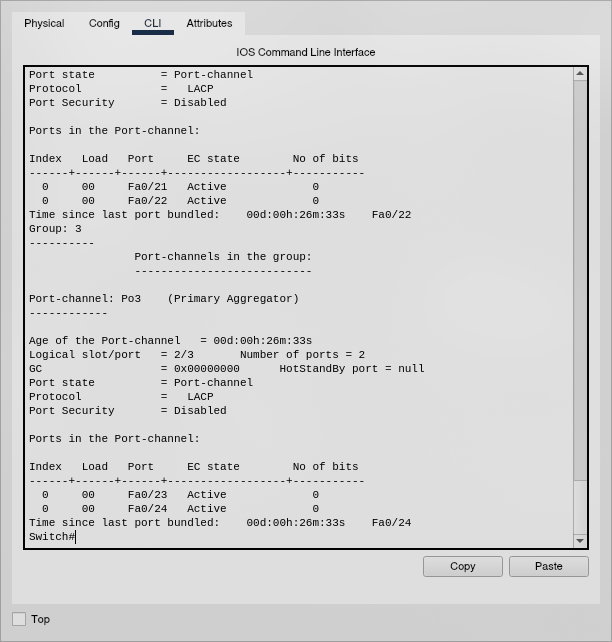Click the Fa0/21 port row
This screenshot has width=612, height=642.
point(148,187)
